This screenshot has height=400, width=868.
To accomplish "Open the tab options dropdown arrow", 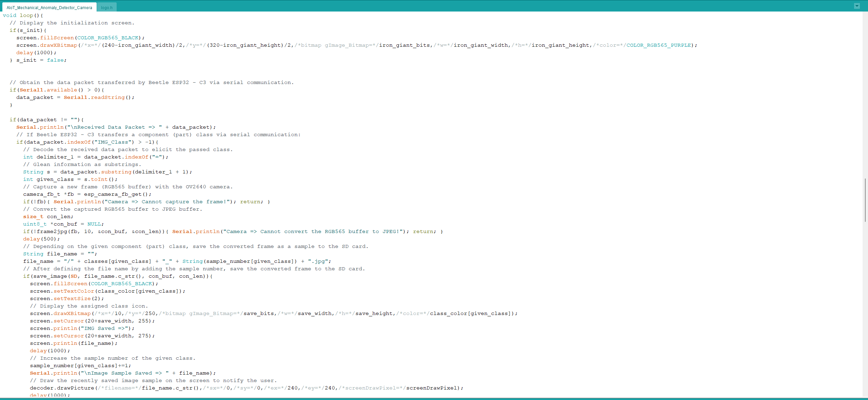I will pos(857,6).
